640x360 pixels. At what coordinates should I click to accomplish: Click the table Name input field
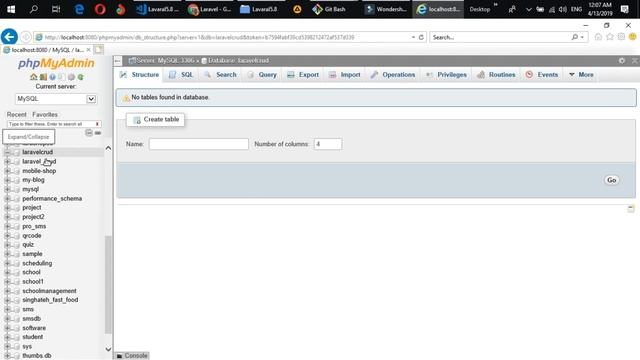199,144
